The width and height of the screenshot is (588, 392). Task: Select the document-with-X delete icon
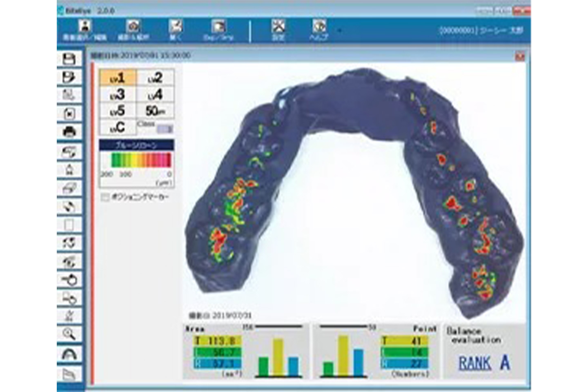click(x=69, y=114)
